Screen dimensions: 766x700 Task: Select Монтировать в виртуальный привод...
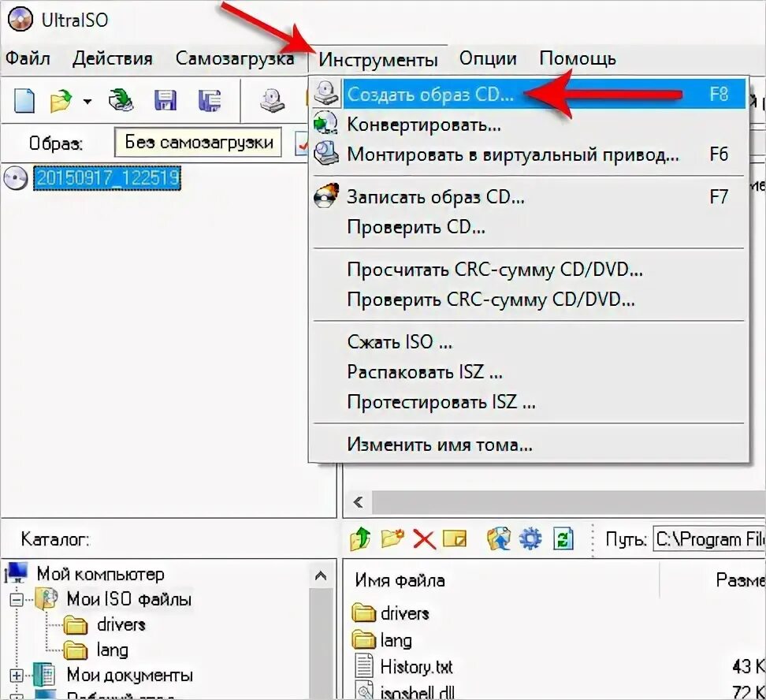coord(529,155)
